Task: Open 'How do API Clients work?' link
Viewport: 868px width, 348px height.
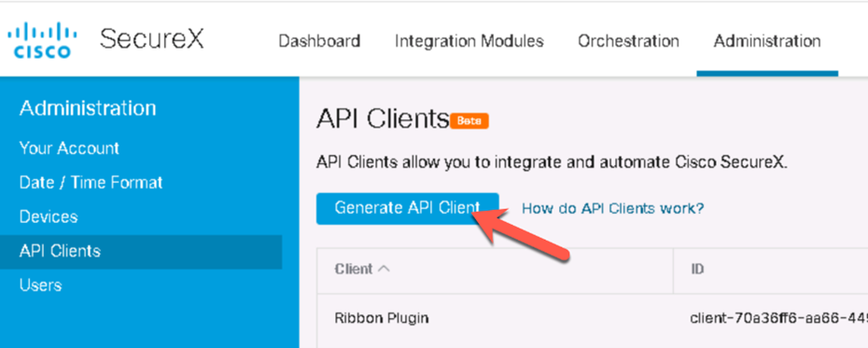Action: click(613, 209)
